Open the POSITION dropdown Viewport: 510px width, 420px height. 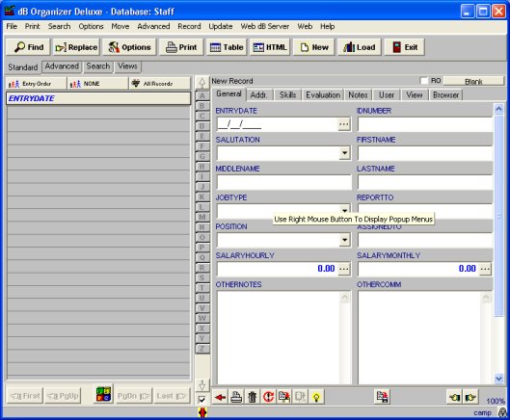344,240
